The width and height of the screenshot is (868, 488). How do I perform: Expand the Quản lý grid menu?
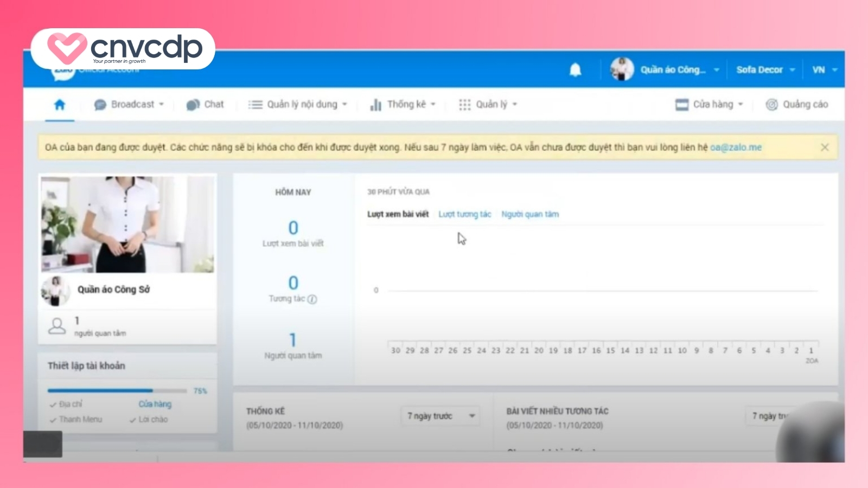tap(488, 105)
